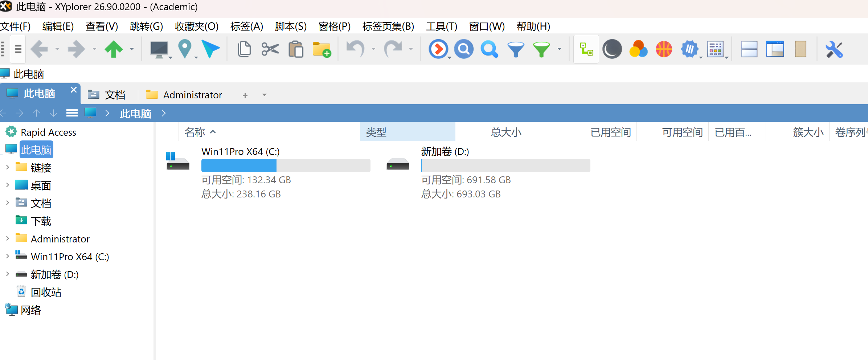
Task: Open Back button history dropdown arrow
Action: (57, 49)
